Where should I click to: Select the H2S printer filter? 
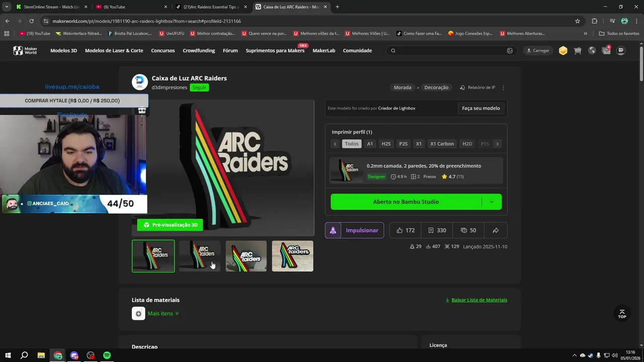(x=386, y=144)
